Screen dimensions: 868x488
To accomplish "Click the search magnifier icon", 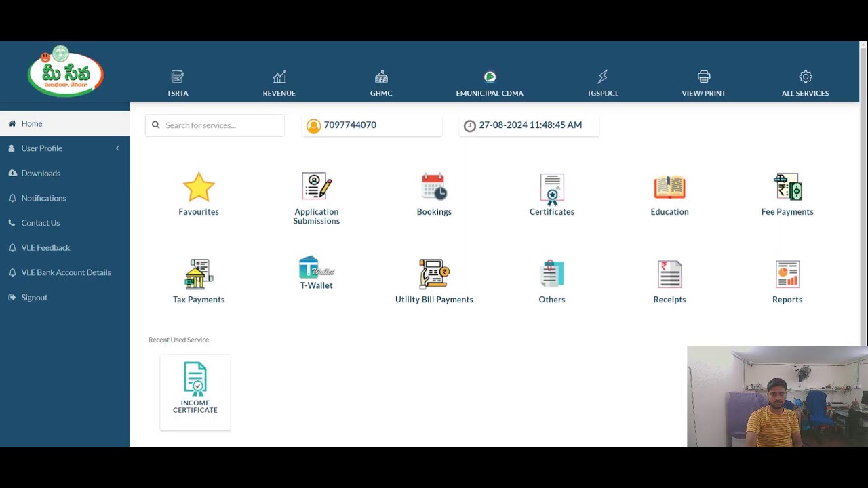I will coord(156,125).
